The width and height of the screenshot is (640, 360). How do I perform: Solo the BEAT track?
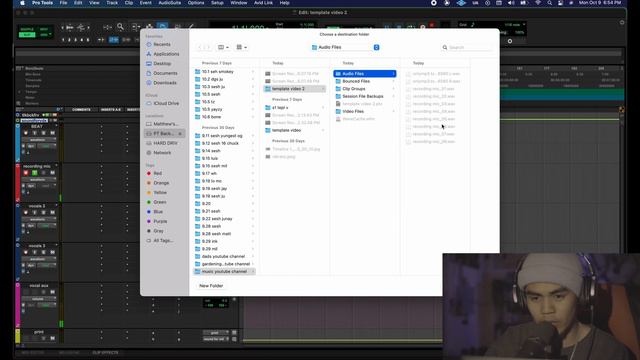[x=43, y=133]
